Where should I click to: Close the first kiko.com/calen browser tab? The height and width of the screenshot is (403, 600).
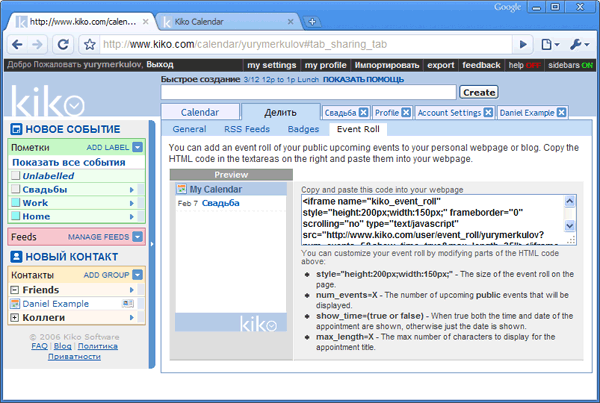pyautogui.click(x=145, y=22)
